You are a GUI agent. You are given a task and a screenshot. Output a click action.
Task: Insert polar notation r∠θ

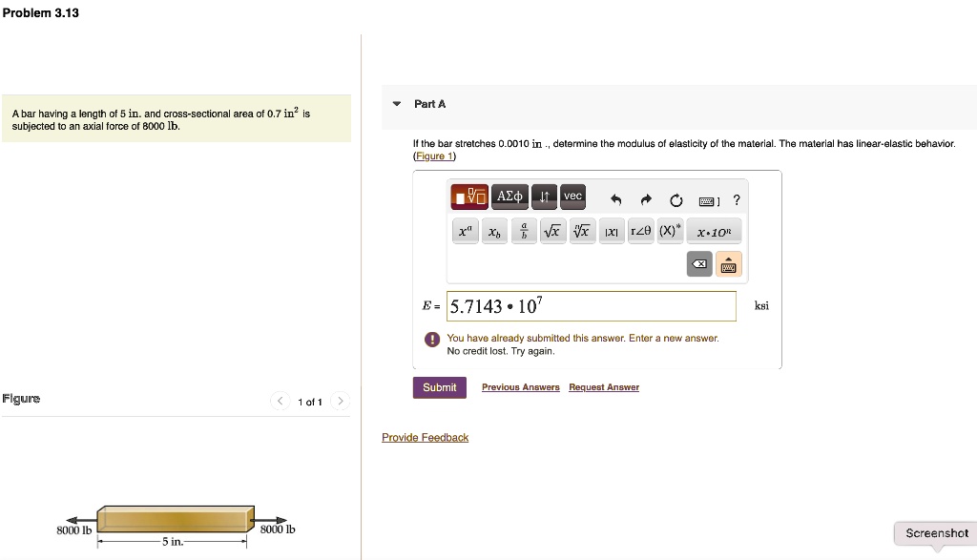tap(640, 229)
